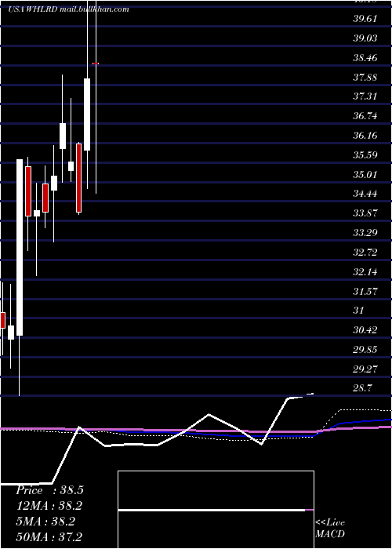Screen dimensions: 392x549
Task: Click the '<<Live MACD' label
Action: [330, 529]
